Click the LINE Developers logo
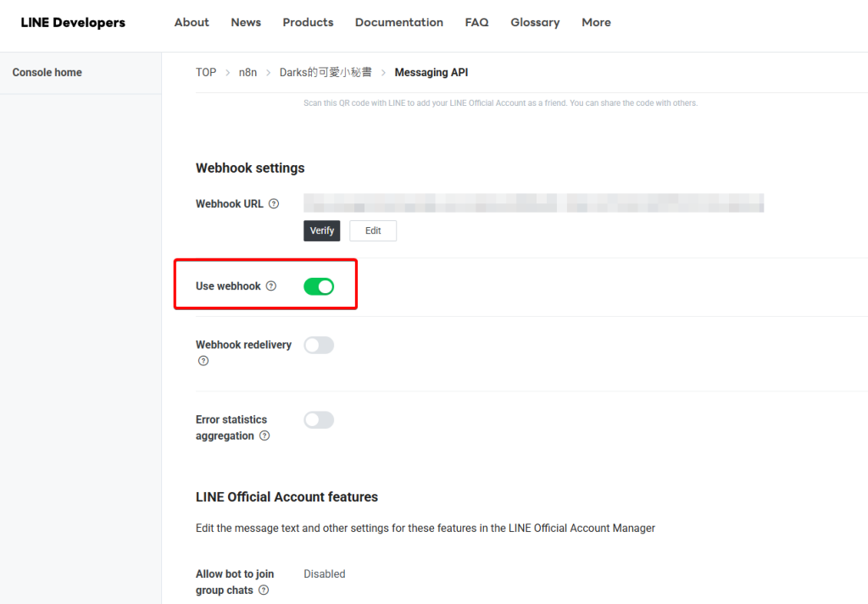The image size is (868, 604). [73, 23]
